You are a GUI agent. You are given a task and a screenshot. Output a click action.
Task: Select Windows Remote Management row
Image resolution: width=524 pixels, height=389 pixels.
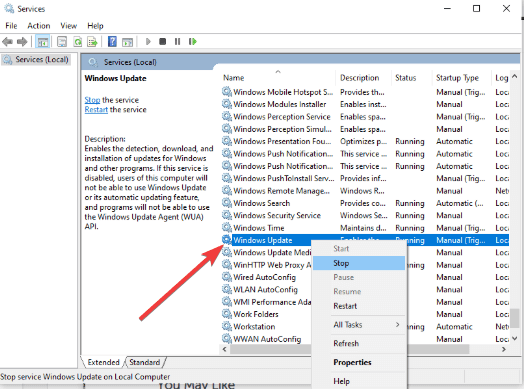[x=365, y=191]
